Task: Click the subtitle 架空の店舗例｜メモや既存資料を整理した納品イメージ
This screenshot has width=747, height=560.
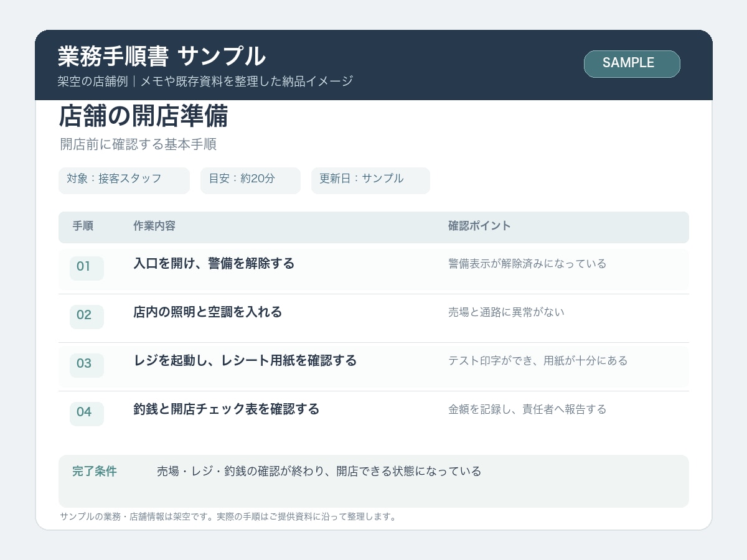Action: coord(205,81)
